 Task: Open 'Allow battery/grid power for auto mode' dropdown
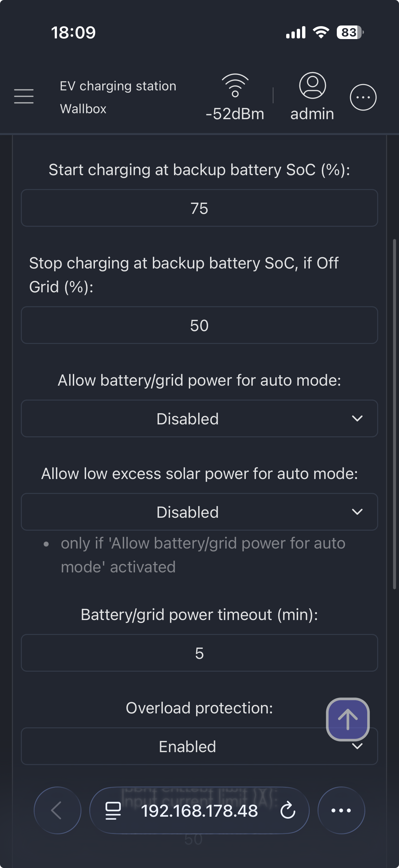(199, 418)
